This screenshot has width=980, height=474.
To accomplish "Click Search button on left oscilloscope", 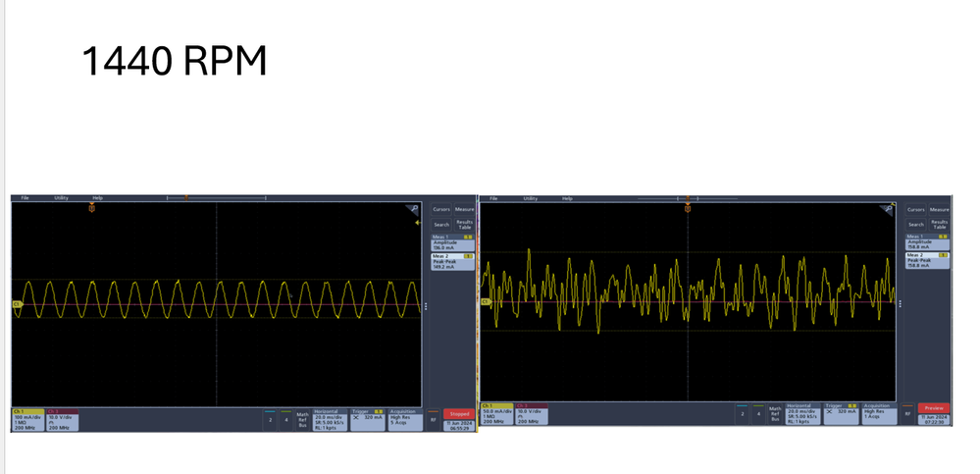I will (441, 225).
